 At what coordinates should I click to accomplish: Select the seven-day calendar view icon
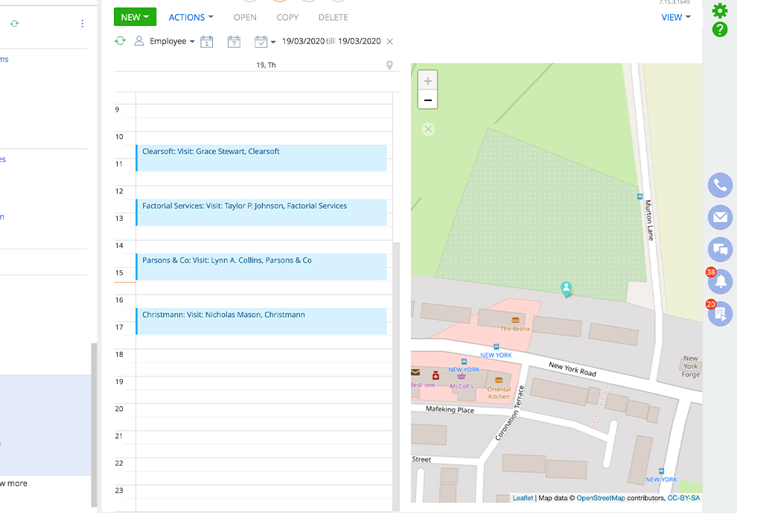pyautogui.click(x=234, y=42)
